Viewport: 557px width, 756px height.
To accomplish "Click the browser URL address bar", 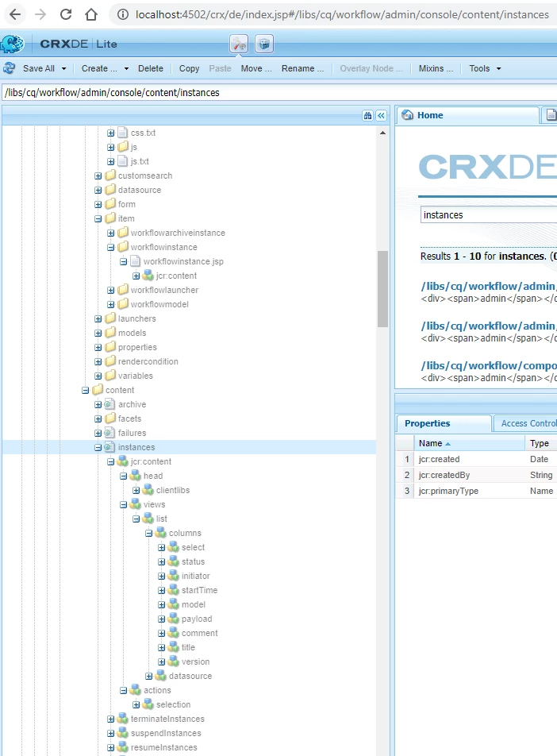I will [342, 14].
